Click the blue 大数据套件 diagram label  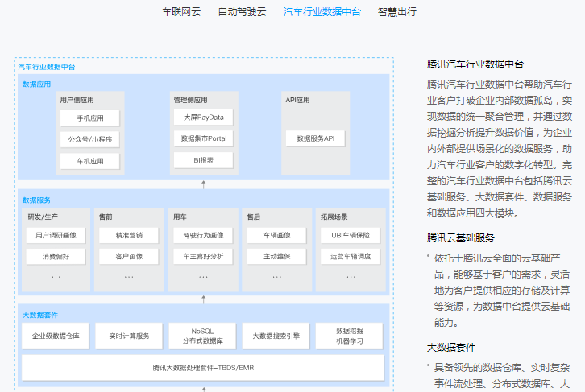tap(40, 315)
